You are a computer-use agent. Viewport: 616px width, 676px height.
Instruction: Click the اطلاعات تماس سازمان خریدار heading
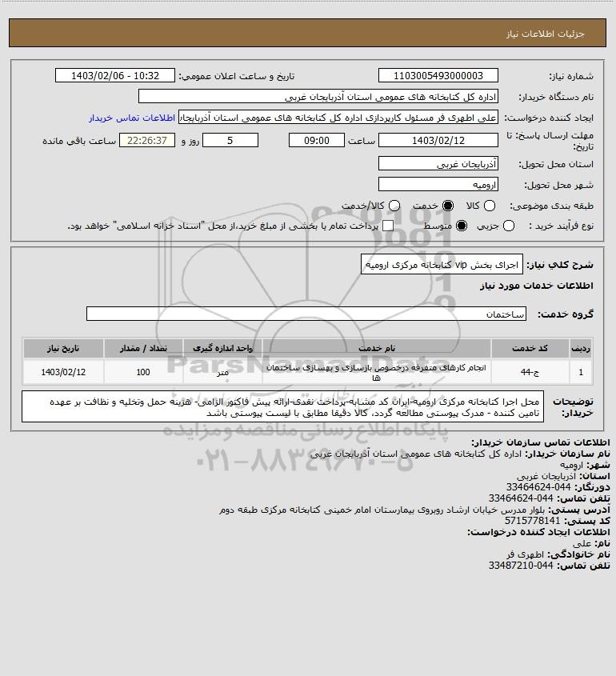point(540,442)
